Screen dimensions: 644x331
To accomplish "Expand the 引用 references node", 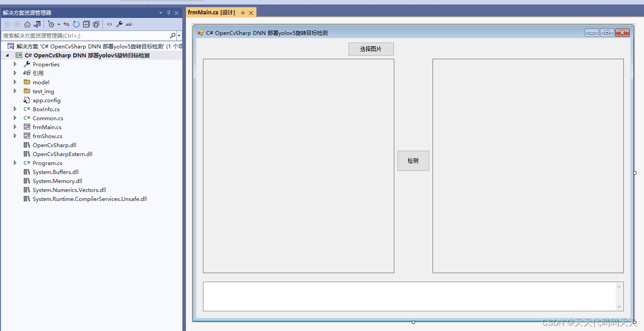I will tap(15, 73).
